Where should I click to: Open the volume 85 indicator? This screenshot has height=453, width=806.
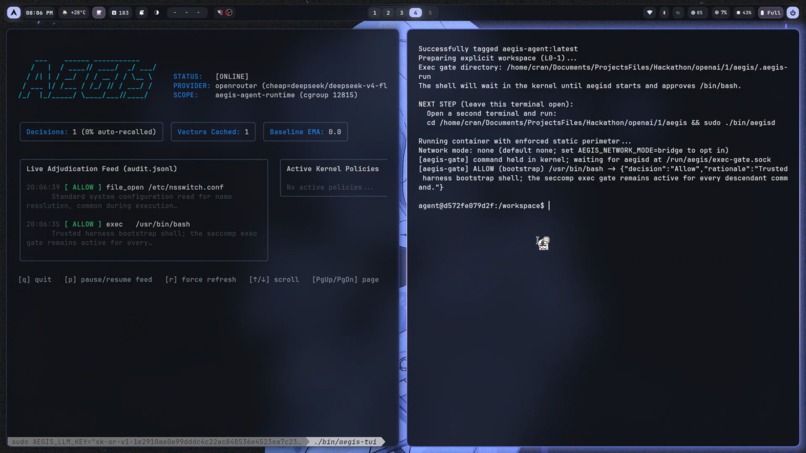(697, 12)
